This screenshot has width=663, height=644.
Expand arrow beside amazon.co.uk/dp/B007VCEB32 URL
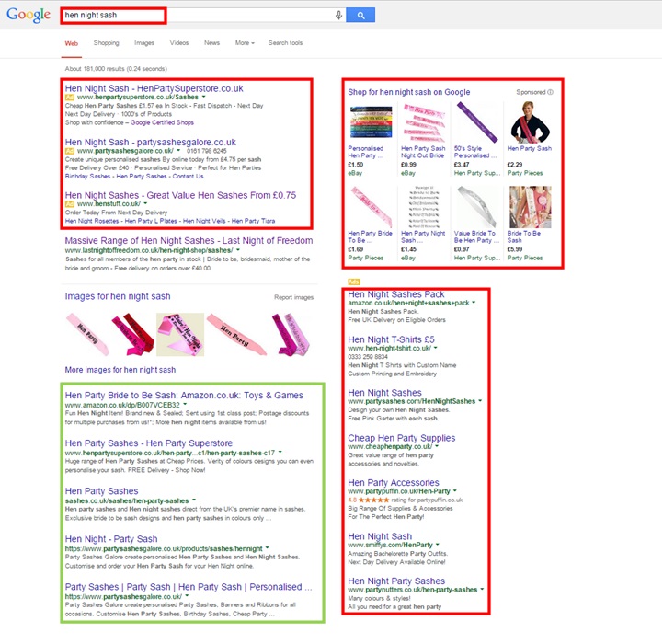click(x=185, y=405)
